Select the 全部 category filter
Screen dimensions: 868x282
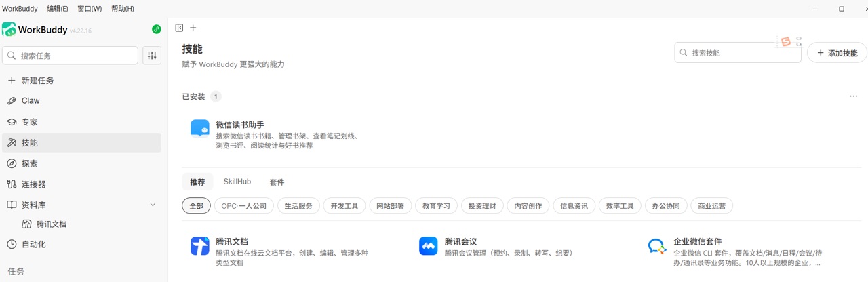click(196, 206)
